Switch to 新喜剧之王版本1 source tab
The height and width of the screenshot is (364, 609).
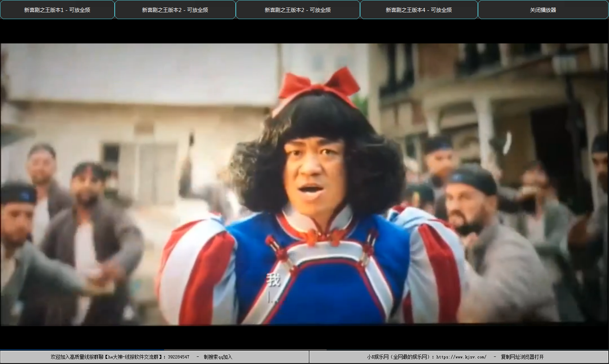tap(57, 10)
